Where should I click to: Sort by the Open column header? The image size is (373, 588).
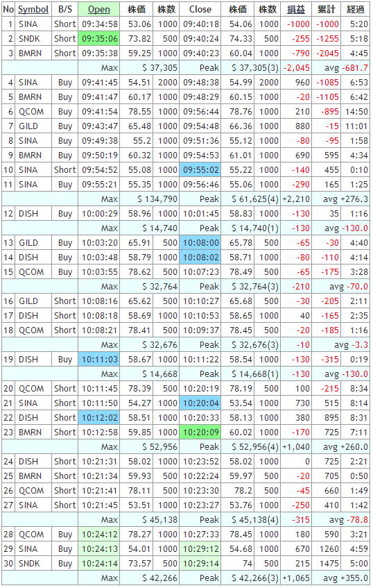[99, 10]
